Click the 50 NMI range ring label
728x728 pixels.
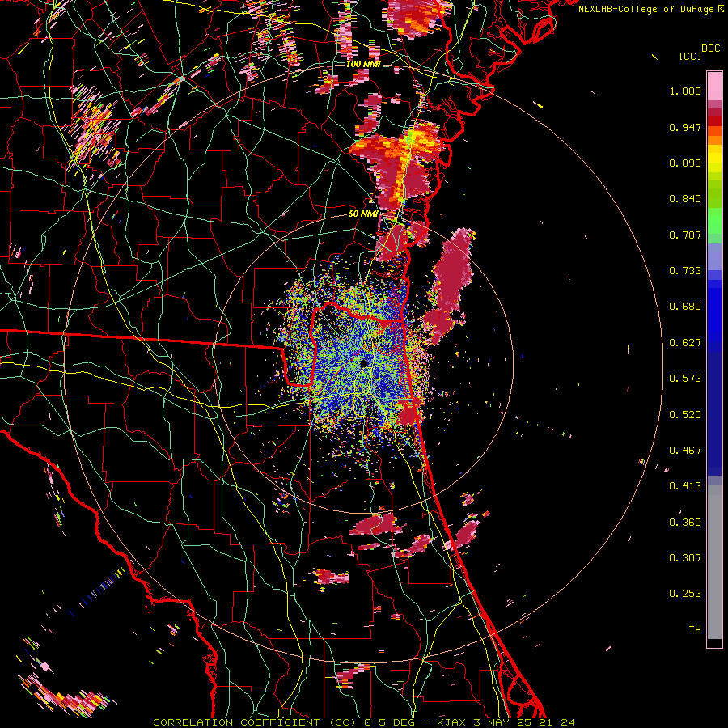[x=363, y=214]
